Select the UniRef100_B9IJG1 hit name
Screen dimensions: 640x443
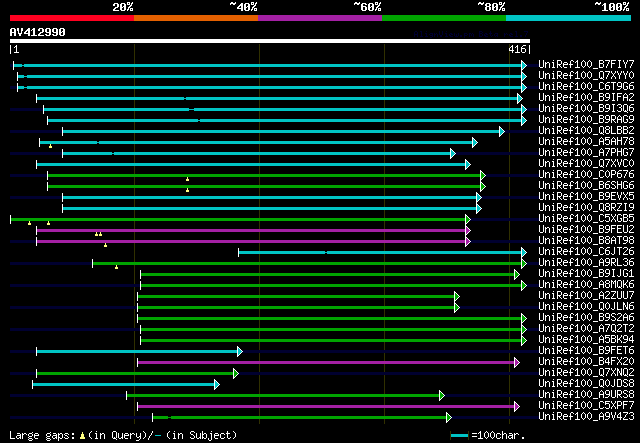pyautogui.click(x=586, y=274)
